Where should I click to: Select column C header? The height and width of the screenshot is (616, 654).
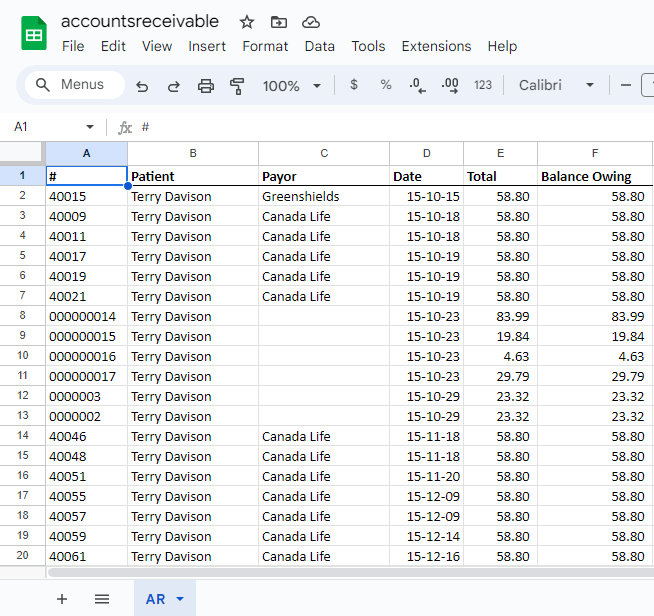point(324,153)
